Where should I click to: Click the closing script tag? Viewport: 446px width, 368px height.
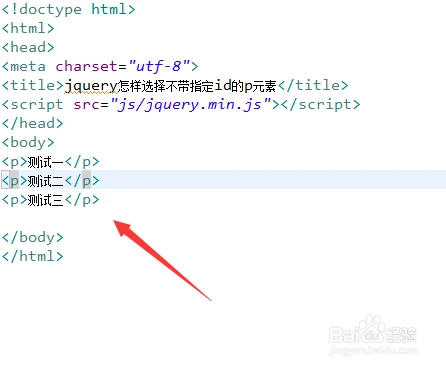[321, 104]
